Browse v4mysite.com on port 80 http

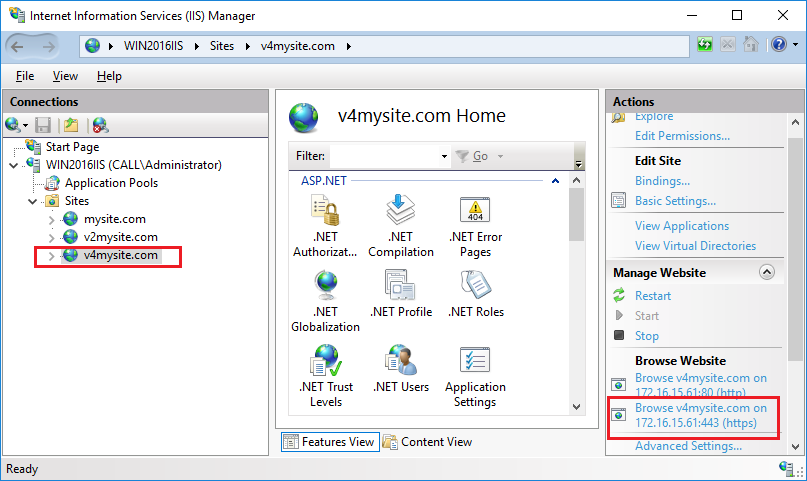[700, 385]
